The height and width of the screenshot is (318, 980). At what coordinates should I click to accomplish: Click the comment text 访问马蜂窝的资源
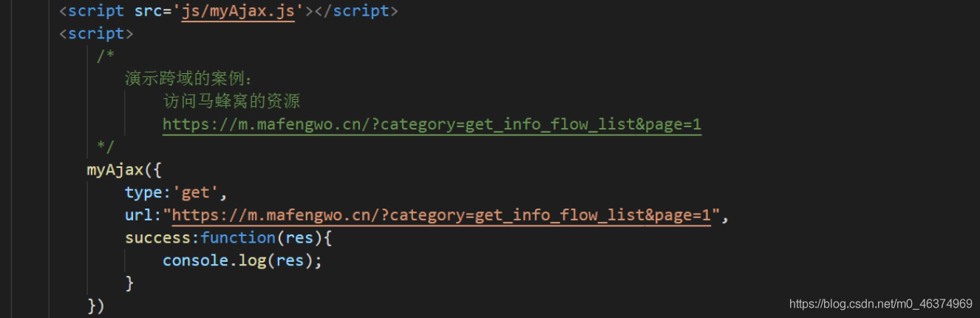231,101
